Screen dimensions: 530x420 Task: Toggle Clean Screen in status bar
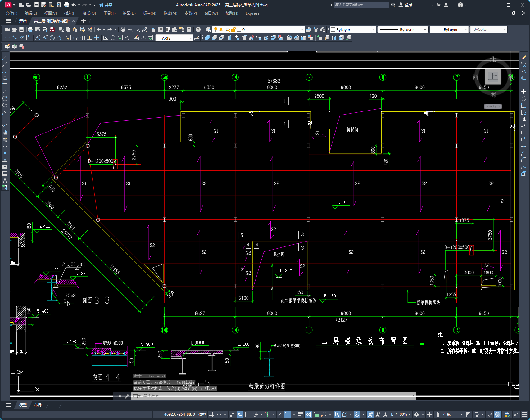click(x=516, y=414)
